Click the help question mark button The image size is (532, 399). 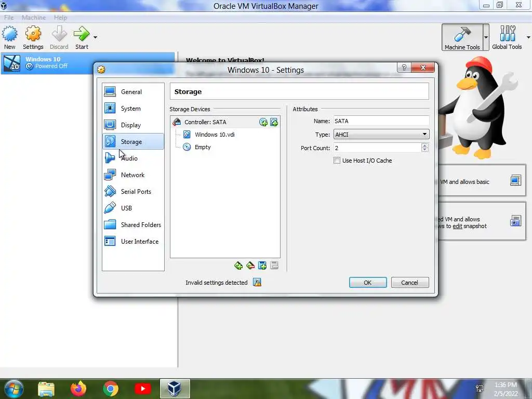coord(404,68)
